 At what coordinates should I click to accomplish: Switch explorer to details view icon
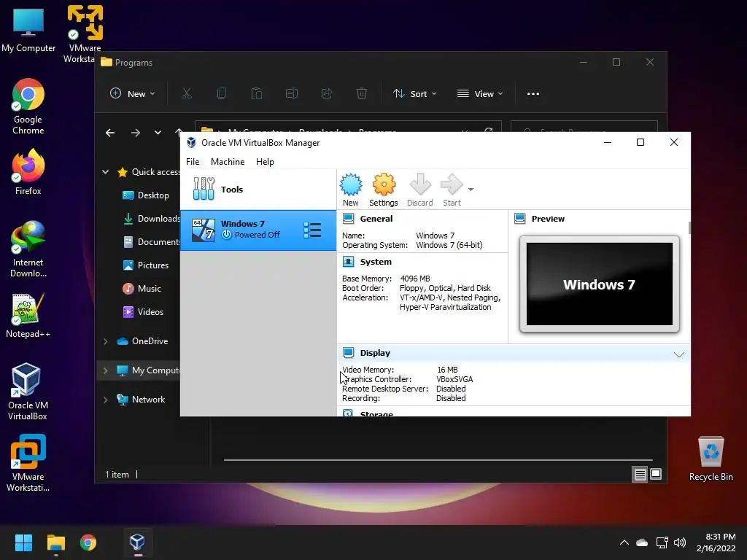pos(640,474)
